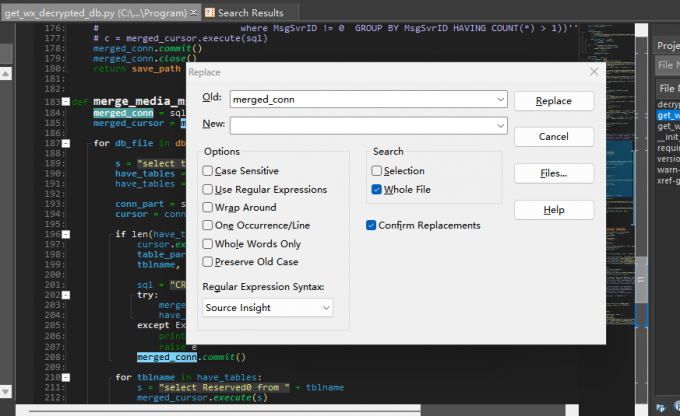Image resolution: width=680 pixels, height=416 pixels.
Task: Switch to get_wx_decrypted_db.py tab
Action: pyautogui.click(x=95, y=13)
